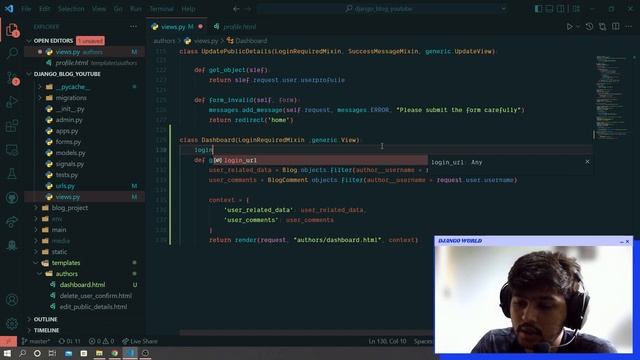Collapse the DJANGO_BLOG_YOUTUBE section

[29, 74]
